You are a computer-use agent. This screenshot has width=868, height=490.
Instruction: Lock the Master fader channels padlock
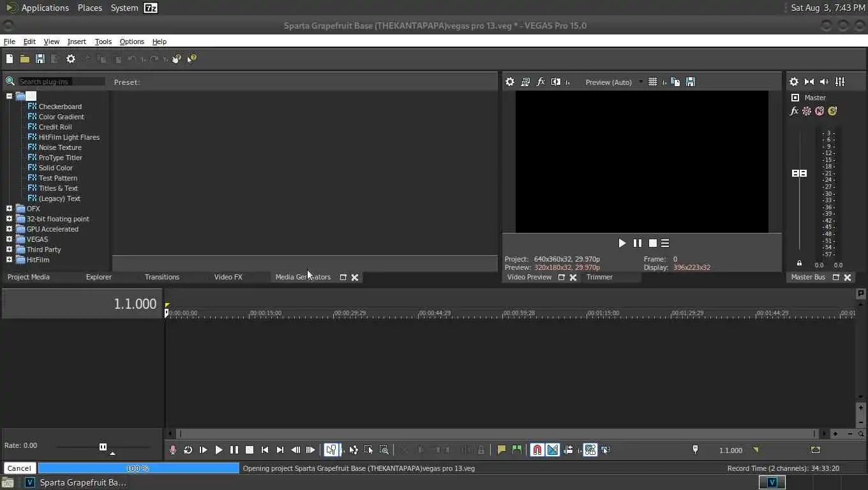[x=799, y=264]
